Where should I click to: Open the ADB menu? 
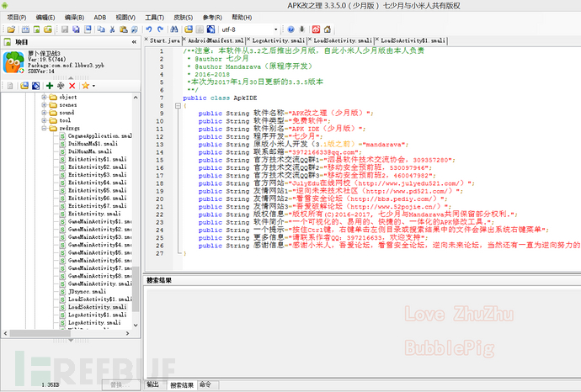pos(99,18)
